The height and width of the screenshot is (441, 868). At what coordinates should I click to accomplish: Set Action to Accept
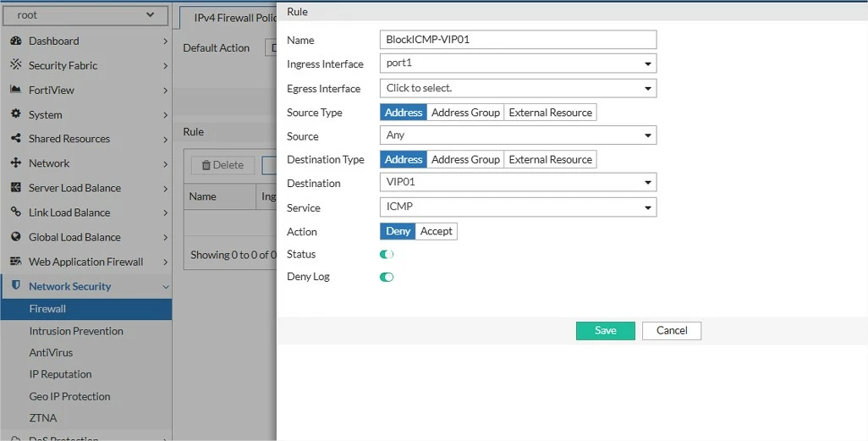[x=437, y=231]
